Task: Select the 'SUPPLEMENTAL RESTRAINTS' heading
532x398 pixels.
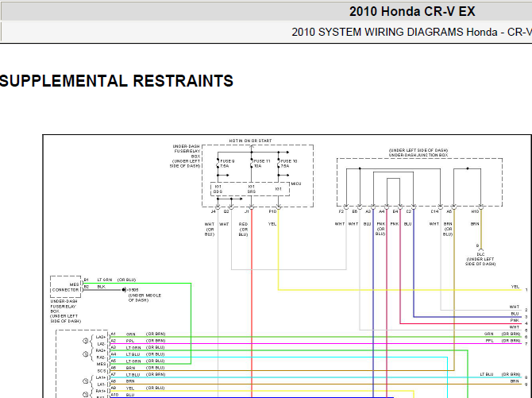Action: click(x=117, y=81)
